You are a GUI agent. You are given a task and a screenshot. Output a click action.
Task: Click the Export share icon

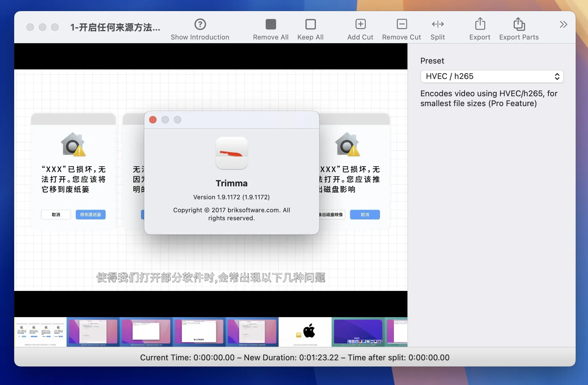coord(480,24)
